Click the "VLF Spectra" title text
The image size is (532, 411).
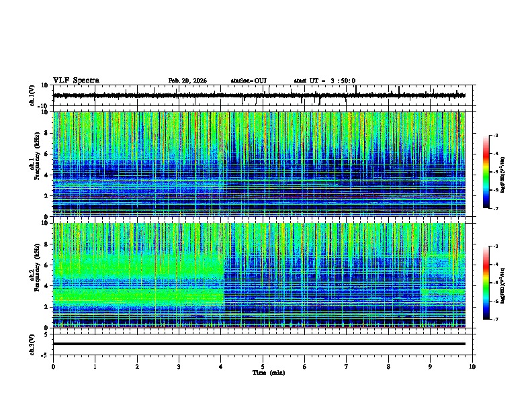click(76, 80)
